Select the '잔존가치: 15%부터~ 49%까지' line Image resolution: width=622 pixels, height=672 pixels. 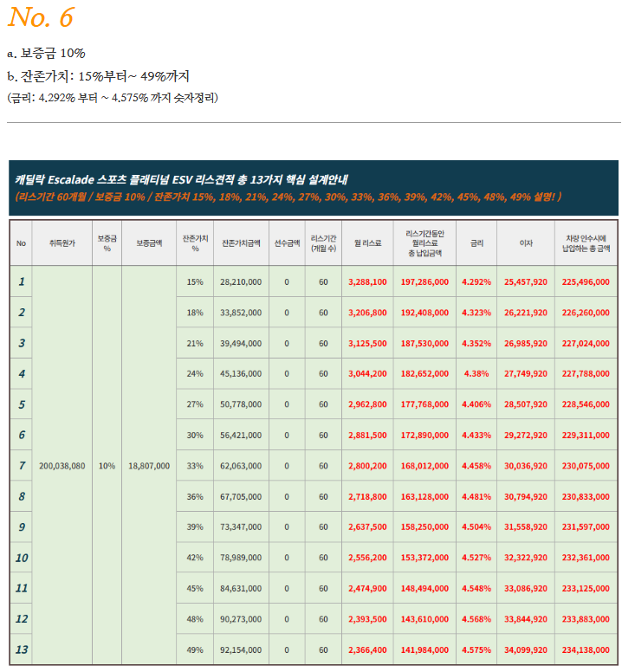(98, 76)
